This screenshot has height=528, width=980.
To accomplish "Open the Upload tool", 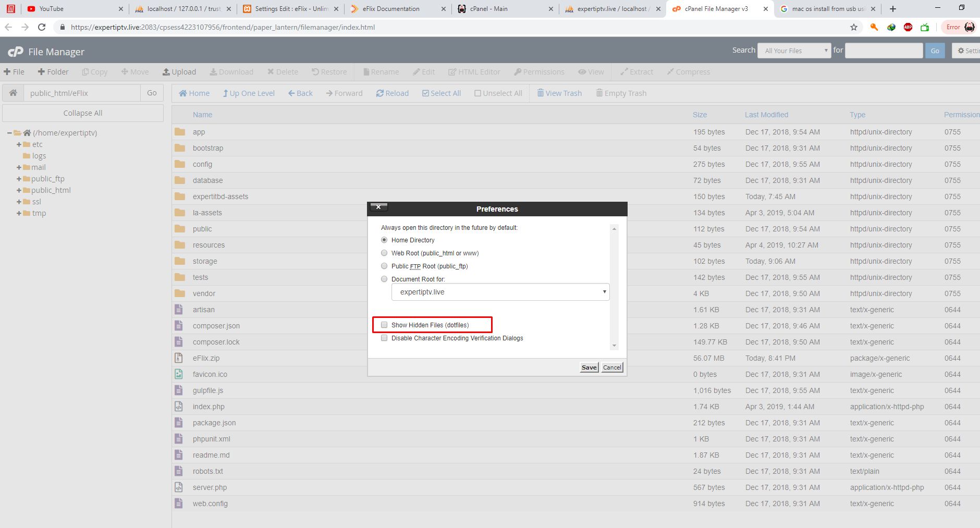I will [179, 72].
